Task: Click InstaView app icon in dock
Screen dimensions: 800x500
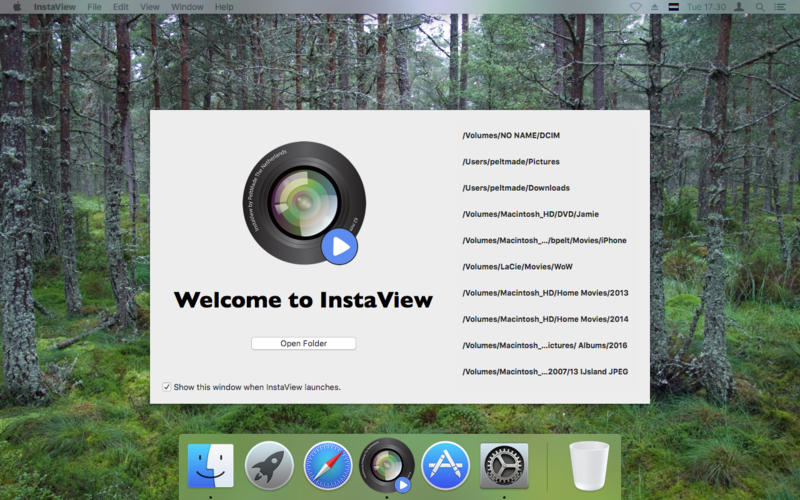Action: pos(386,466)
